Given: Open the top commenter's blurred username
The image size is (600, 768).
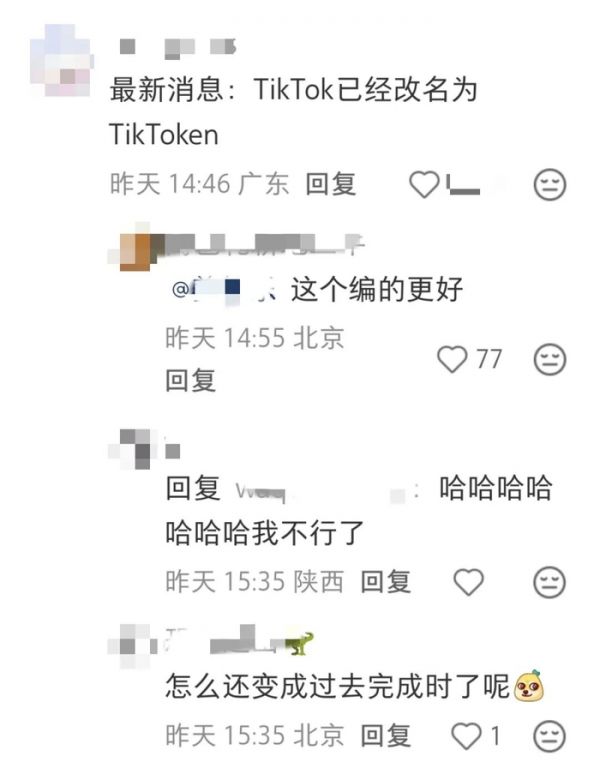Looking at the screenshot, I should click(x=178, y=48).
